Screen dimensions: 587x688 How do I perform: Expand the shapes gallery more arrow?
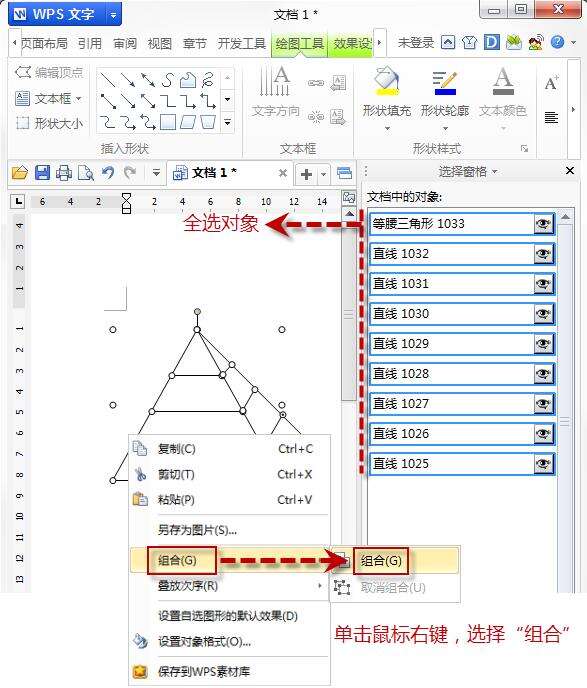(x=227, y=122)
